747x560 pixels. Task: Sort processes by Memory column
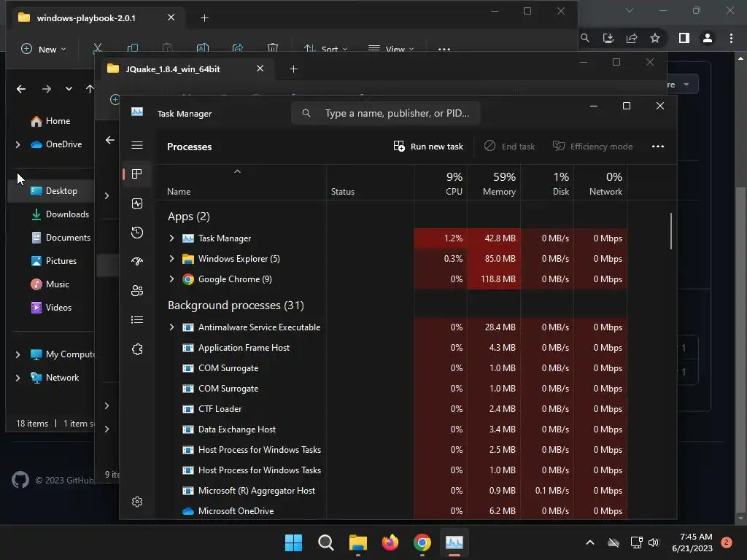pos(494,183)
